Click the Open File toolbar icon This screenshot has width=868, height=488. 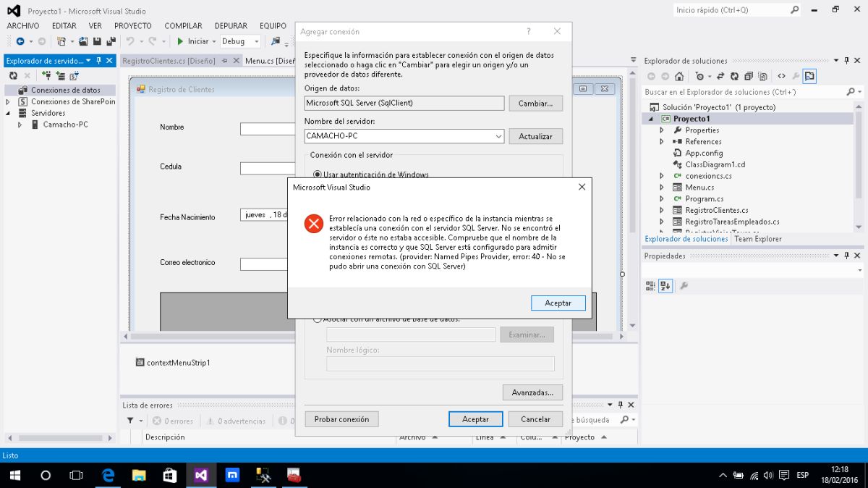click(84, 41)
